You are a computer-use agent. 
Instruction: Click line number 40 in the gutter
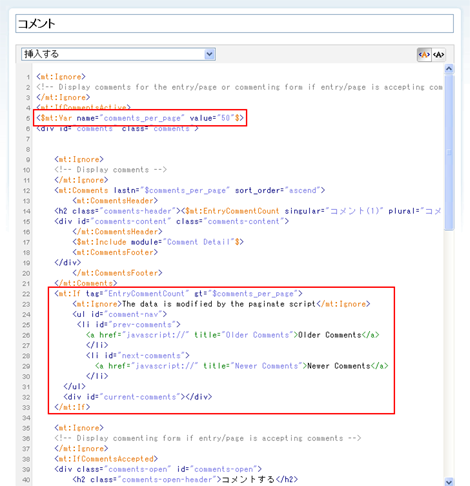coord(26,480)
